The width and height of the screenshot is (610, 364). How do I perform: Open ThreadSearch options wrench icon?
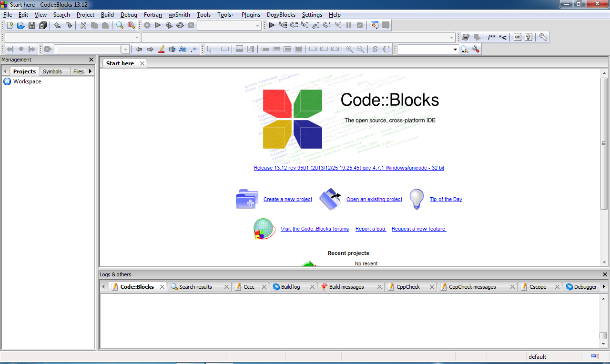pyautogui.click(x=476, y=49)
